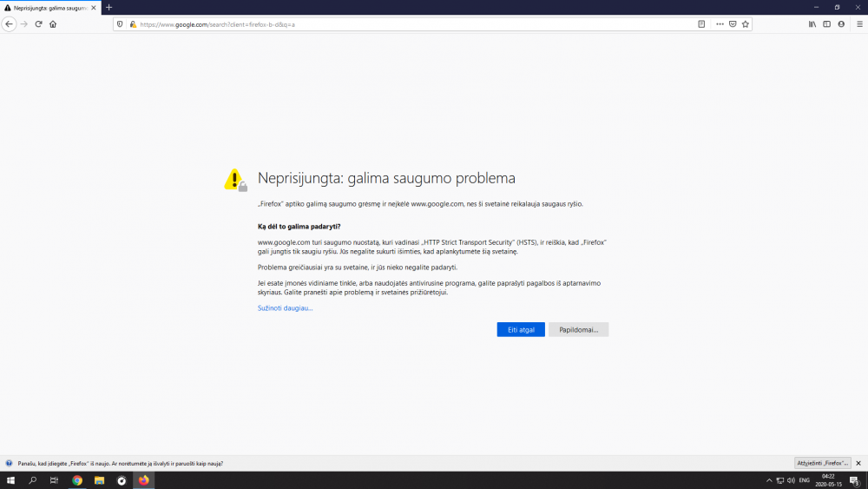Viewport: 868px width, 489px height.
Task: Open the Firefox hamburger menu
Action: 859,24
